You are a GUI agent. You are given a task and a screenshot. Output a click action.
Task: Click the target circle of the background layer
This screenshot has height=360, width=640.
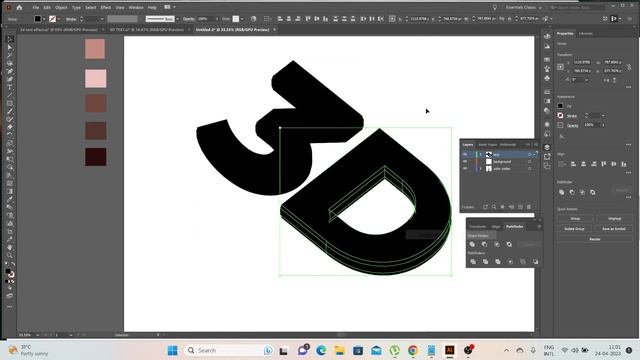point(529,162)
